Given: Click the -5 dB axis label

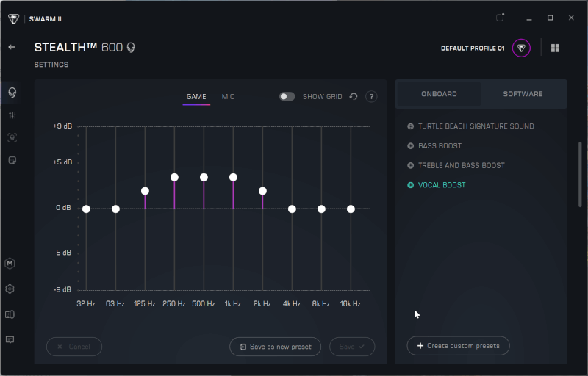Looking at the screenshot, I should coord(62,253).
